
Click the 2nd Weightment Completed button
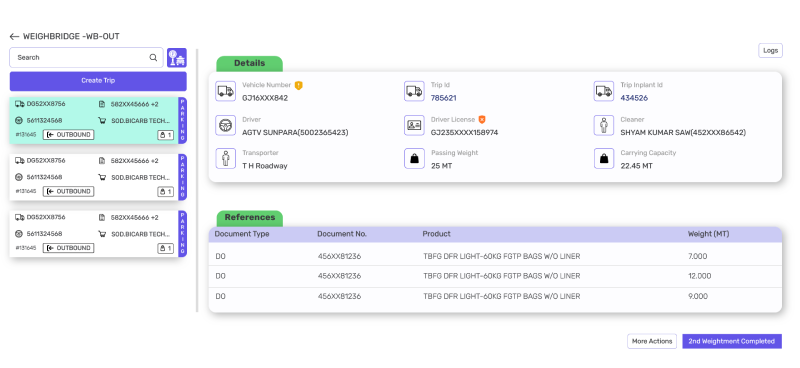(732, 341)
